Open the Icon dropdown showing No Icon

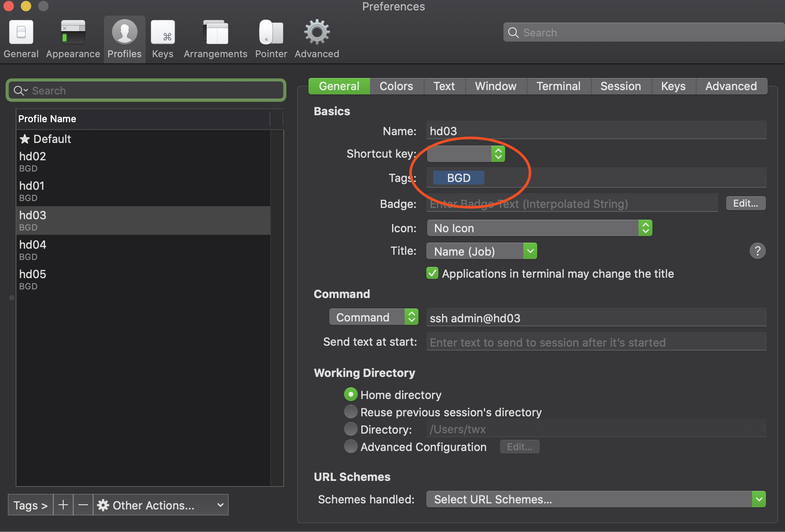pos(539,228)
